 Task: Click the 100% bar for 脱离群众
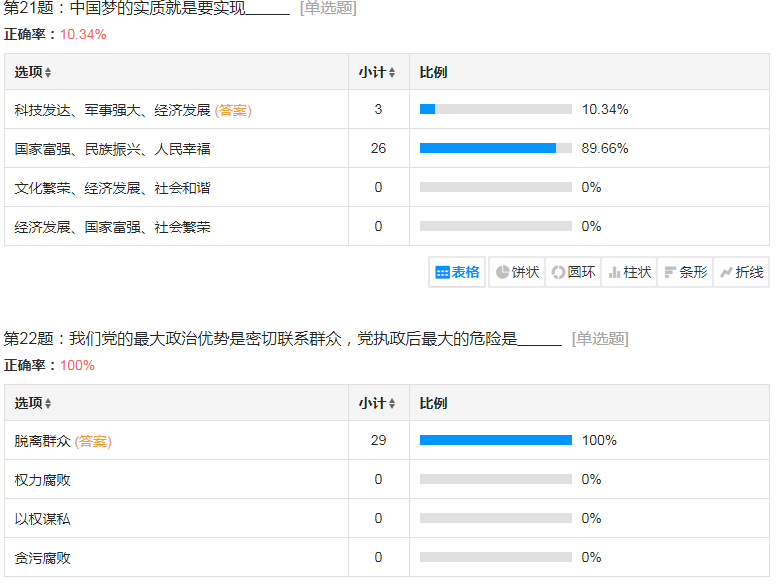495,440
